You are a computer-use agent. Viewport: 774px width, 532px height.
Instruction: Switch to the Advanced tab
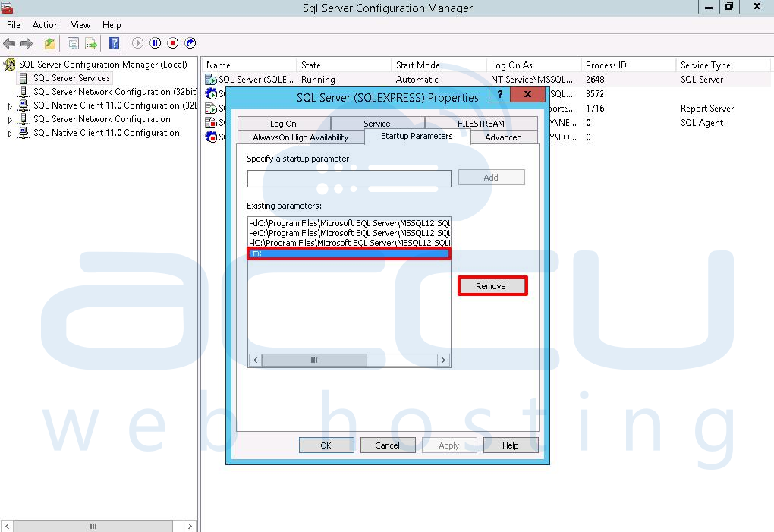tap(504, 137)
